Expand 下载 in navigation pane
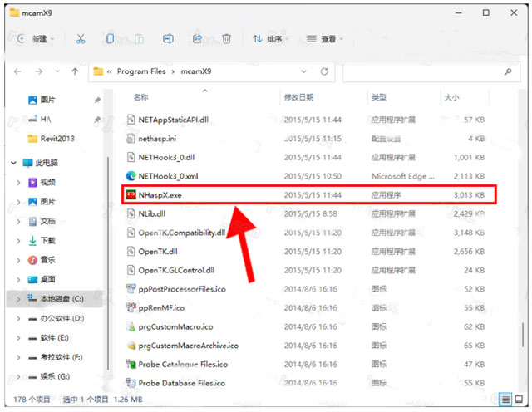532x412 pixels. 18,241
